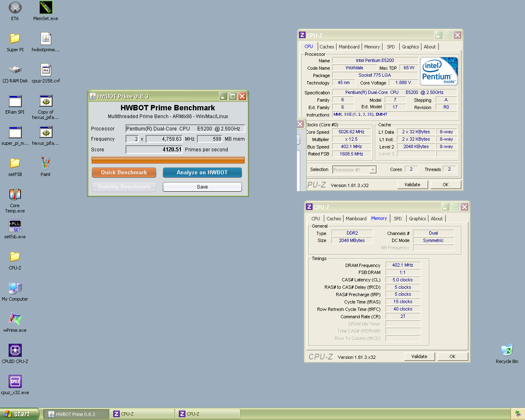Launch the Paint shortcut on the desktop

[46, 163]
